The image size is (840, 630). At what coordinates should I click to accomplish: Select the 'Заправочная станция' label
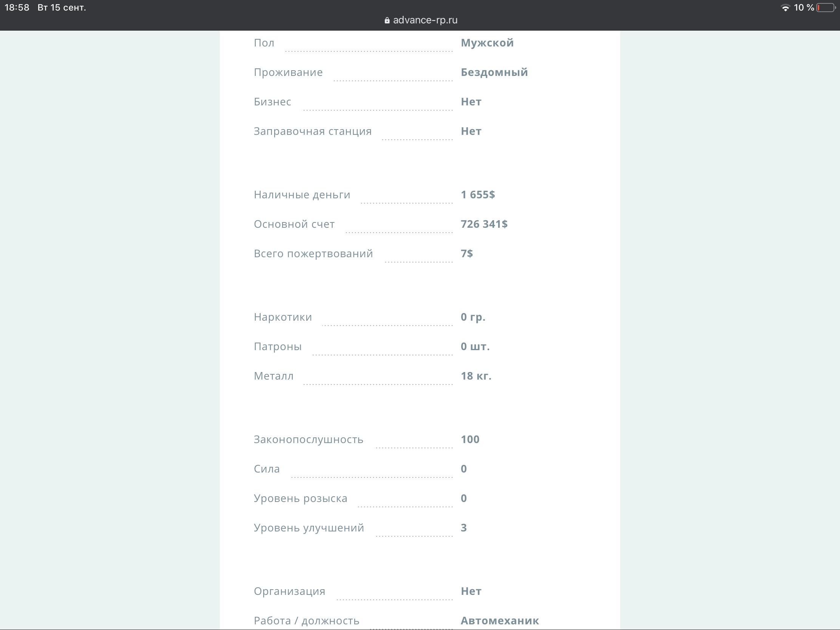tap(313, 131)
